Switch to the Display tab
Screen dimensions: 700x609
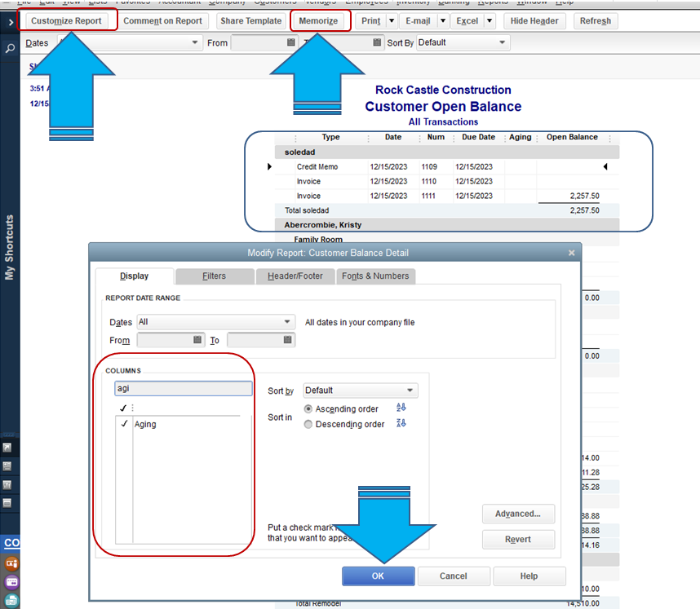tap(135, 276)
